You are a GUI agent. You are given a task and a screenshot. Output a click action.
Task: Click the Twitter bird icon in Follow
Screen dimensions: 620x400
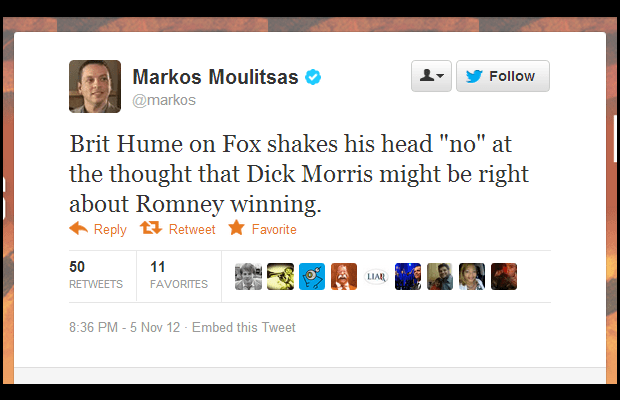(474, 76)
